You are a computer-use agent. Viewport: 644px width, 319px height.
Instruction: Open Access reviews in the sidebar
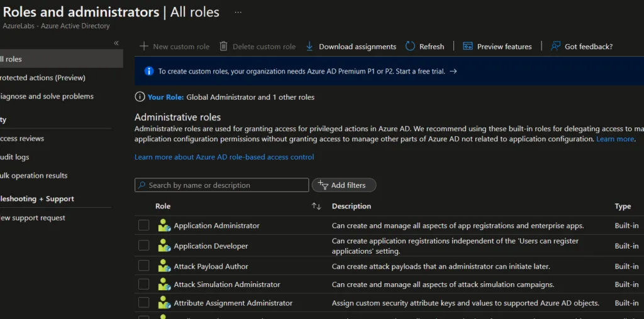click(22, 138)
